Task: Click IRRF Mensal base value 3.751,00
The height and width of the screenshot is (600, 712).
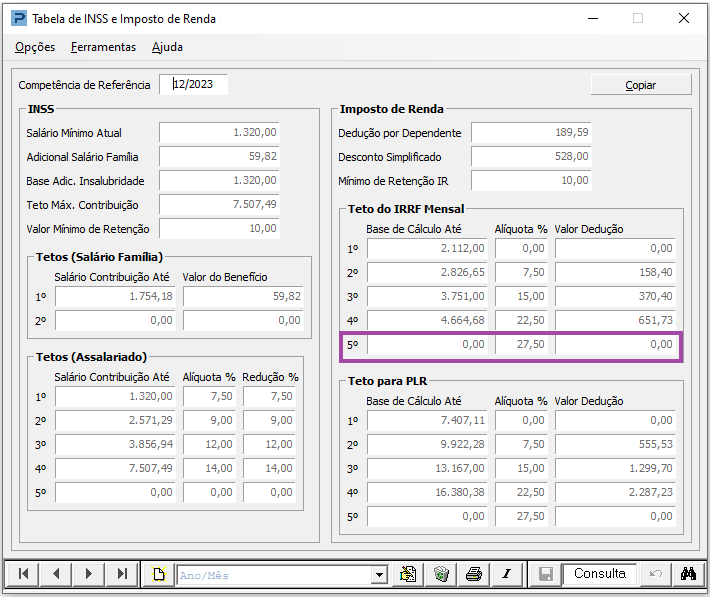Action: (x=427, y=297)
